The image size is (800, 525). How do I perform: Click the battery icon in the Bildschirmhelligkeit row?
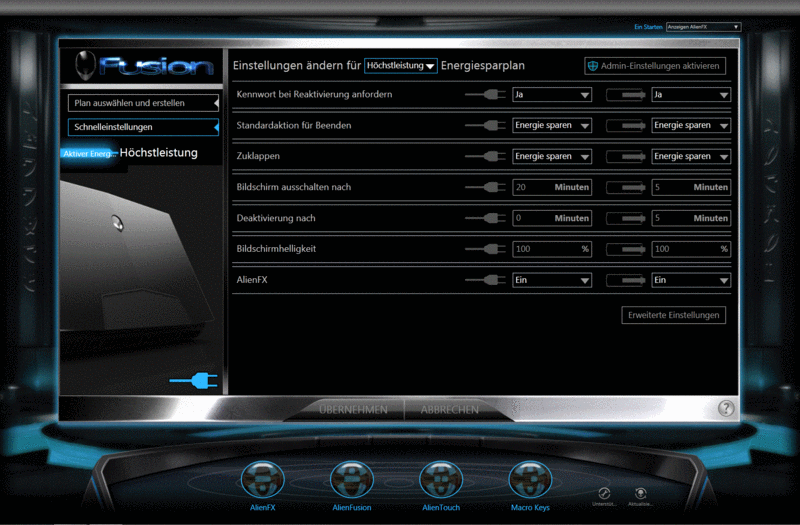(x=626, y=249)
